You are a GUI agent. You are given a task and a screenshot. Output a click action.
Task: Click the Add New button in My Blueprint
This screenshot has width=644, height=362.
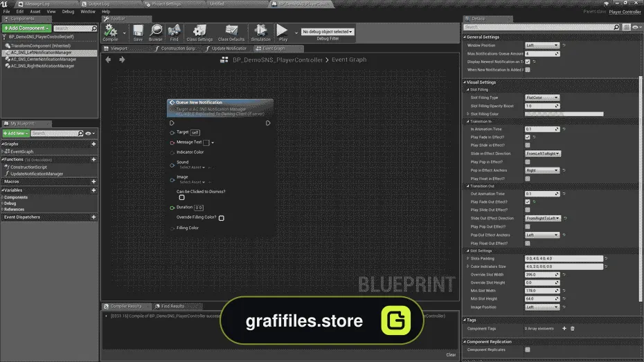[16, 134]
